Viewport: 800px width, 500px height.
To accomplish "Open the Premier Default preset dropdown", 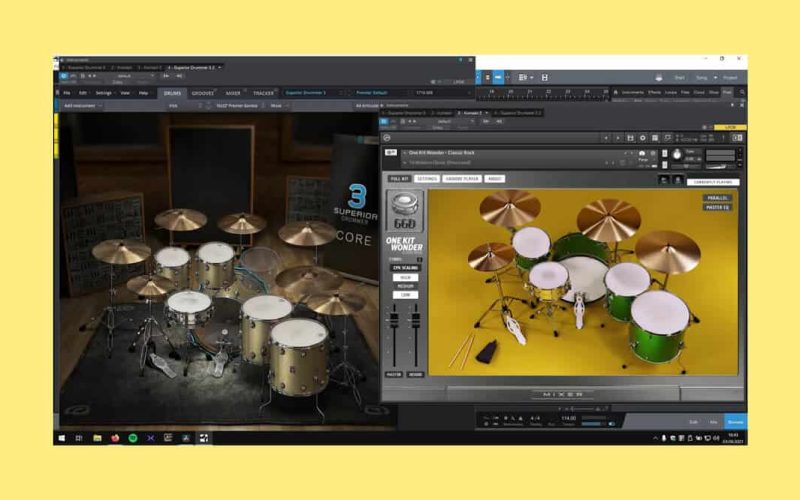I will 380,92.
